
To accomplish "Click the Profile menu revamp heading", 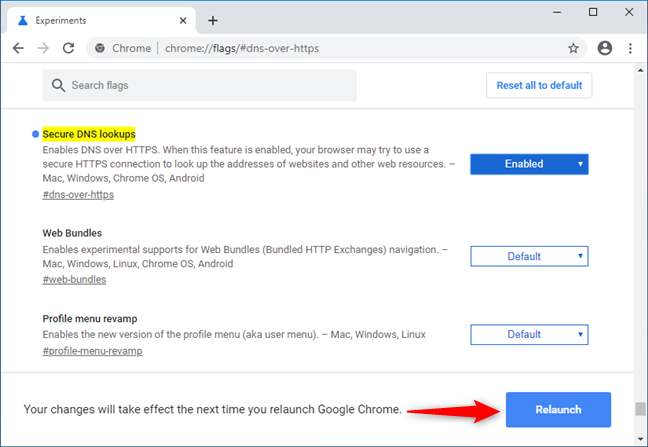I will (90, 319).
